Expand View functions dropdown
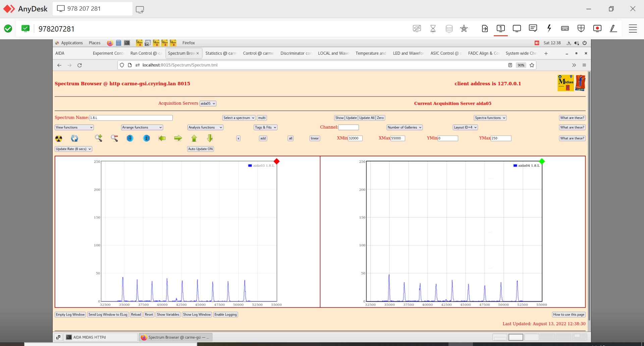 pos(74,128)
